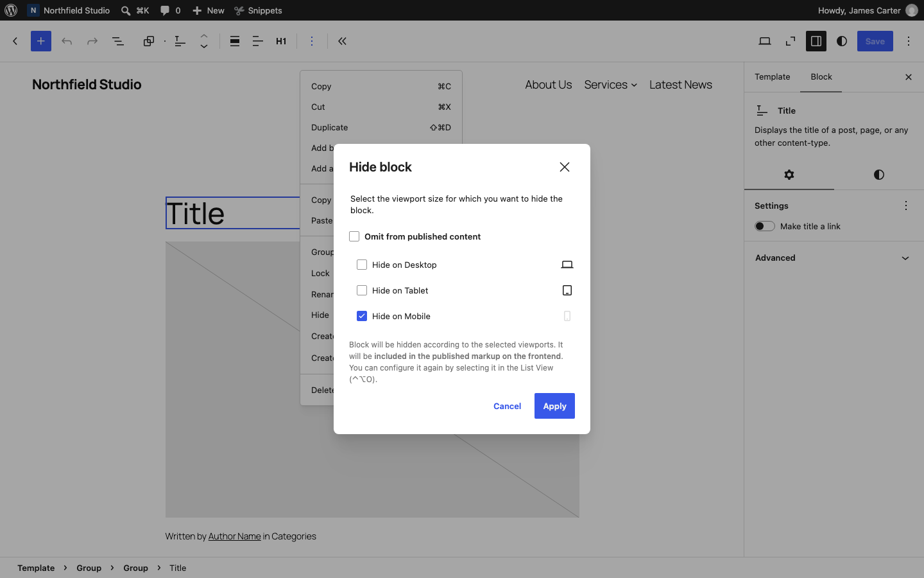Open the editor Options menu beside Save
This screenshot has height=578, width=924.
click(x=909, y=41)
